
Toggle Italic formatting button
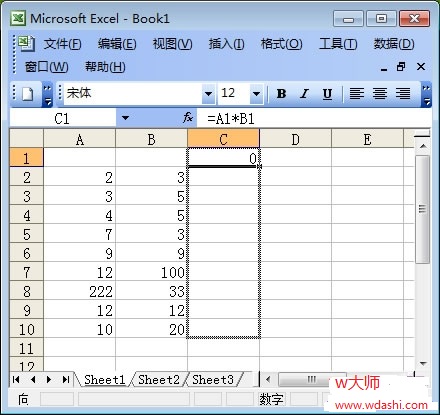(x=304, y=94)
